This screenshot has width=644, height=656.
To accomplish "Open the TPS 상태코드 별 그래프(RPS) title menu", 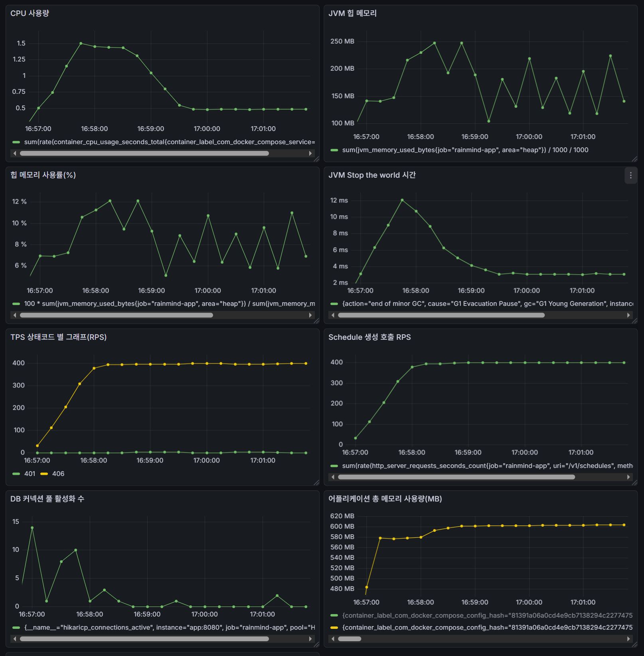I will 58,337.
